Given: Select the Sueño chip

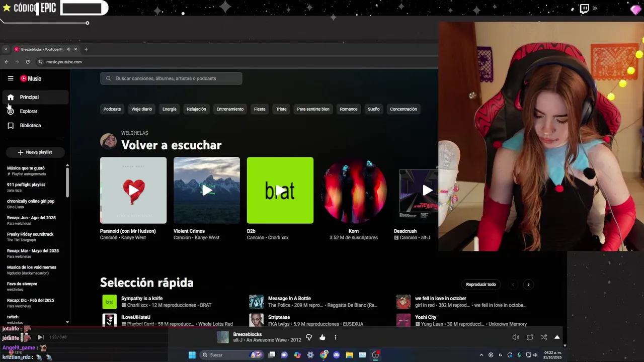Looking at the screenshot, I should click(374, 109).
